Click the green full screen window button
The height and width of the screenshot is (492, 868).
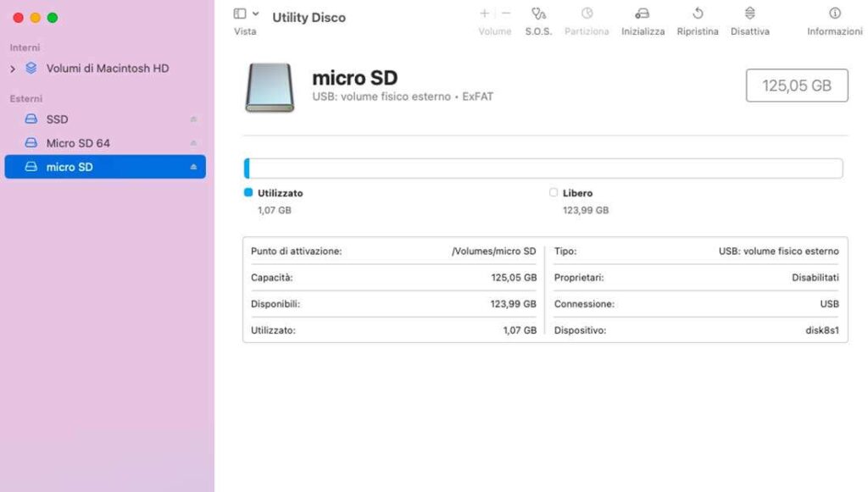click(53, 18)
